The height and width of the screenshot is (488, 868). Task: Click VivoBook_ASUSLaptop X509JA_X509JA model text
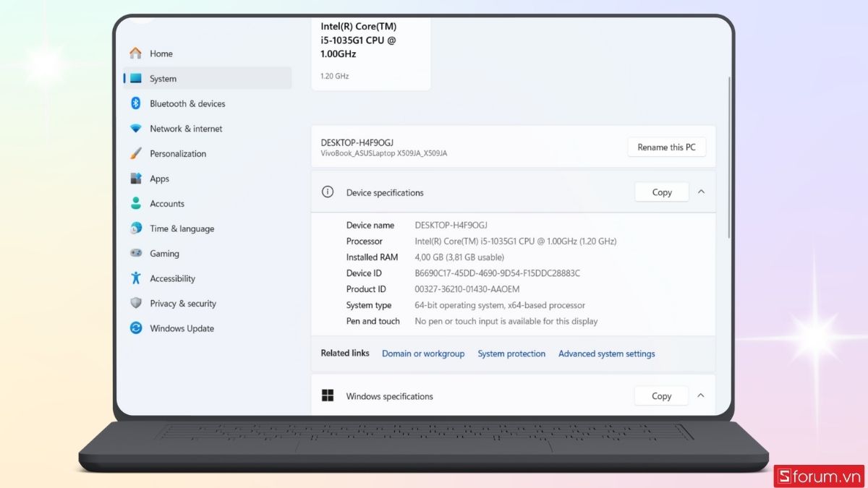tap(384, 153)
